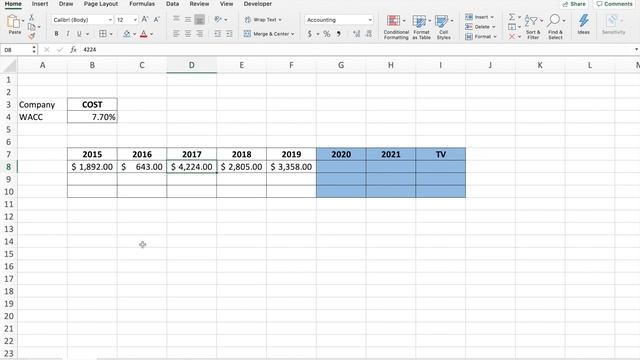Activate the Format Painter brush
Screen dimensions: 640x360
pyautogui.click(x=31, y=36)
